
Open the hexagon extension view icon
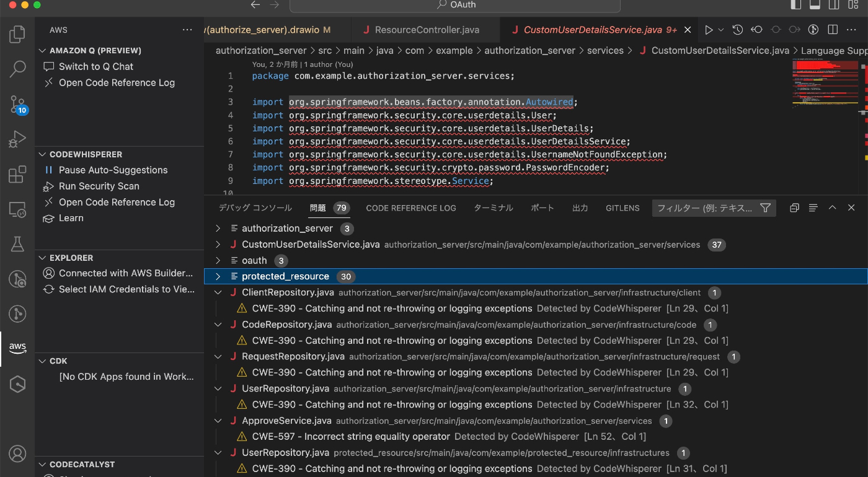click(x=17, y=384)
